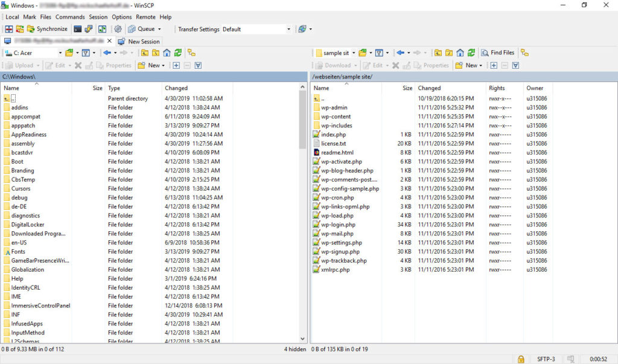618x364 pixels.
Task: Click the lock icon in the status bar
Action: [520, 359]
